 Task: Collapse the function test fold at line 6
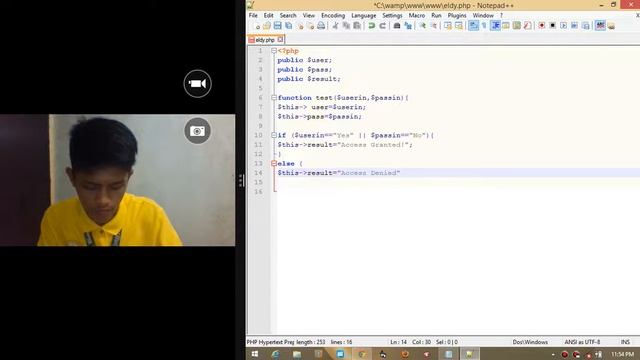pos(274,98)
